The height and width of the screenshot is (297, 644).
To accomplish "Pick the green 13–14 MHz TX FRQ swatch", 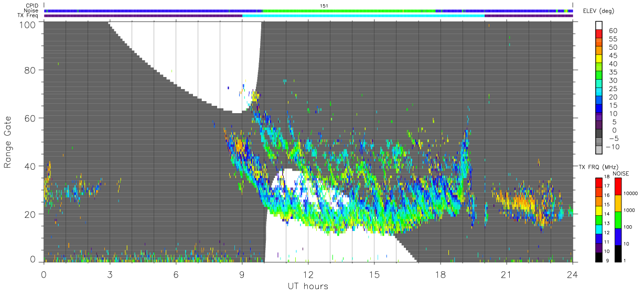I will (x=599, y=219).
